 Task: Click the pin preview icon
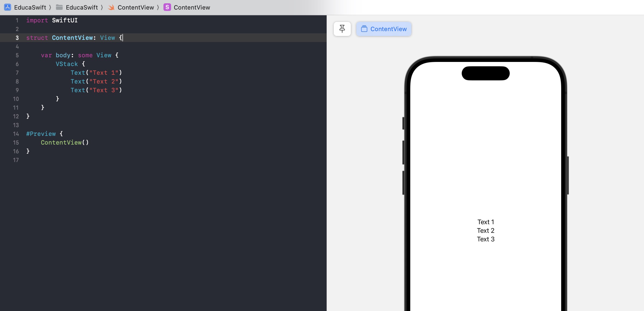click(x=342, y=29)
